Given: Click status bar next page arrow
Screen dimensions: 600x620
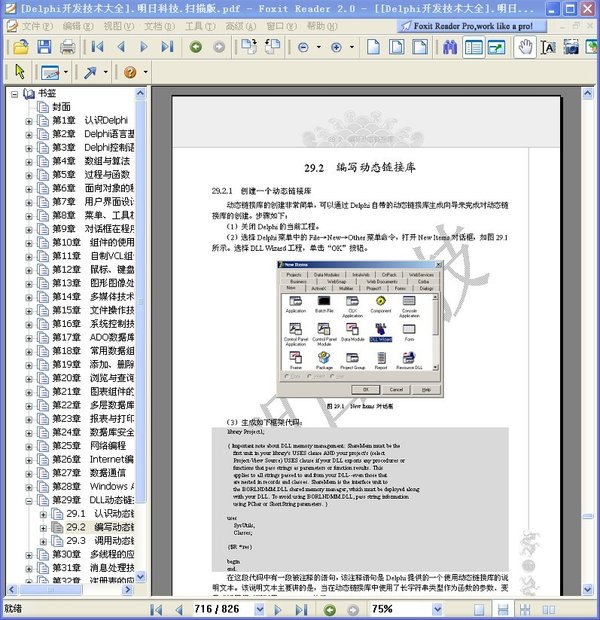Looking at the screenshot, I should click(x=278, y=609).
